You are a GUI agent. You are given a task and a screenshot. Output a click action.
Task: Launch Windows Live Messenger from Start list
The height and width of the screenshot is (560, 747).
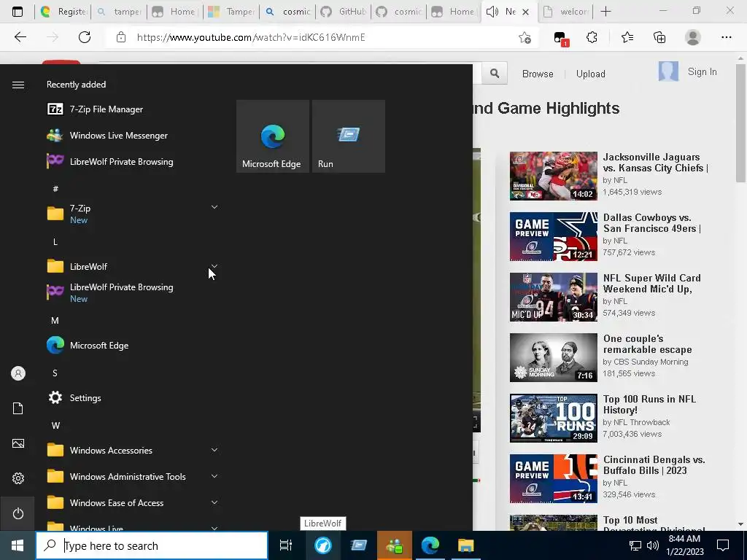(133, 135)
